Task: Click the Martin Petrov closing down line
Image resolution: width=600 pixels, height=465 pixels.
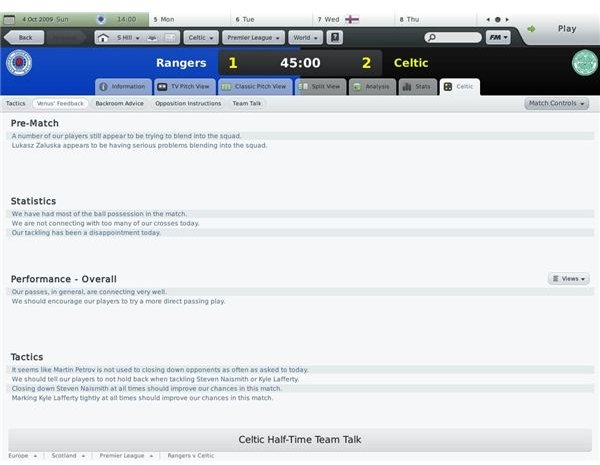Action: point(300,370)
